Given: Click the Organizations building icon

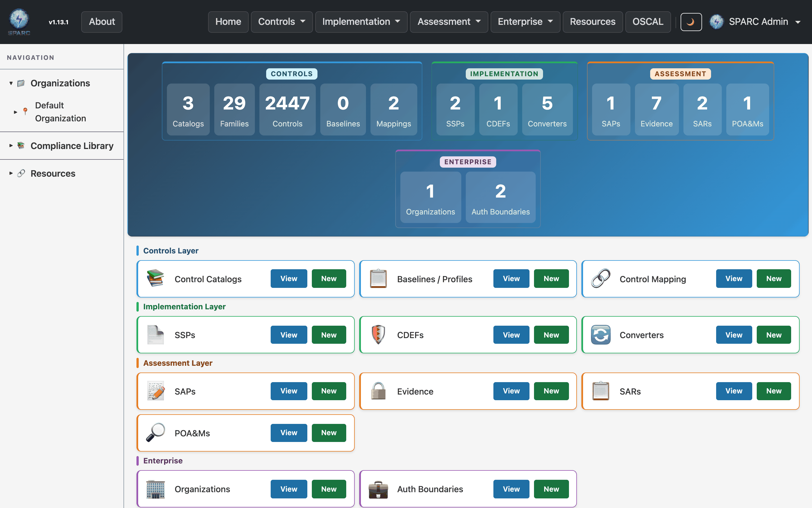Looking at the screenshot, I should [155, 489].
